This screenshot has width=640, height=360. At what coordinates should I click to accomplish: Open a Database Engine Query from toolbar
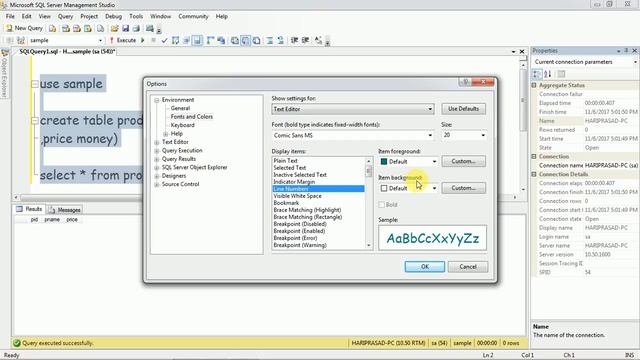(52, 28)
